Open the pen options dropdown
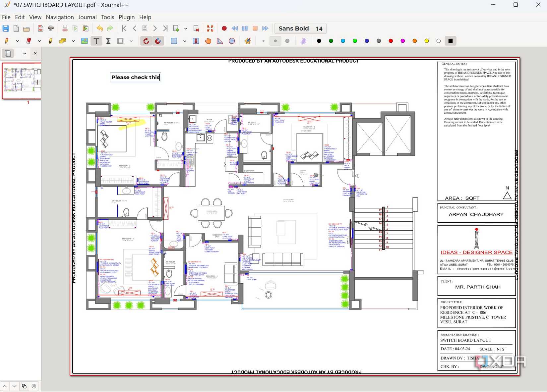This screenshot has width=547, height=392. pyautogui.click(x=18, y=41)
